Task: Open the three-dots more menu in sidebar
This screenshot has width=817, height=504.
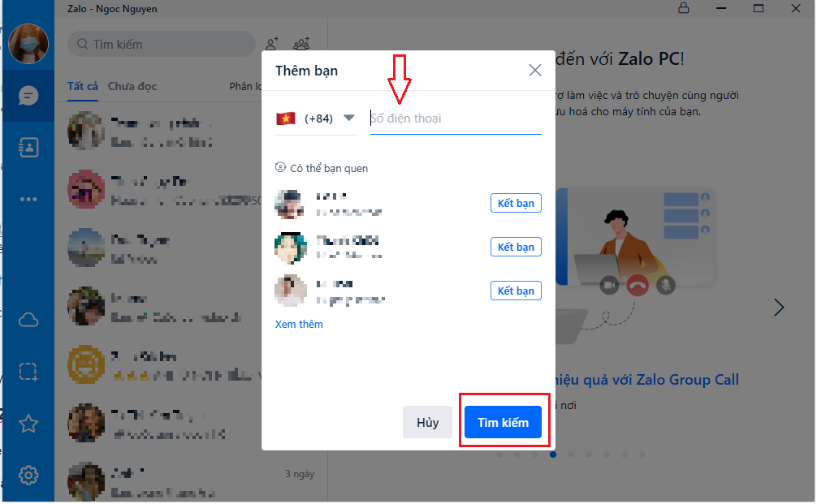Action: pos(28,199)
